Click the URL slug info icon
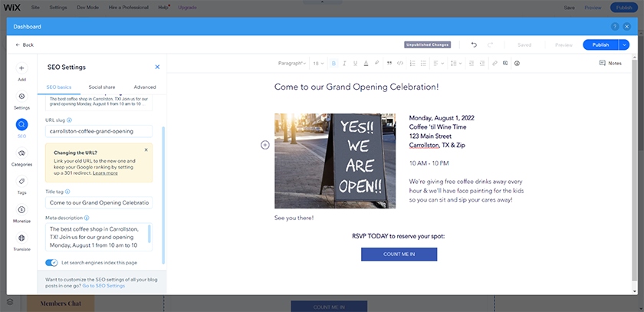Viewport: 644px width, 312px height. coord(69,120)
